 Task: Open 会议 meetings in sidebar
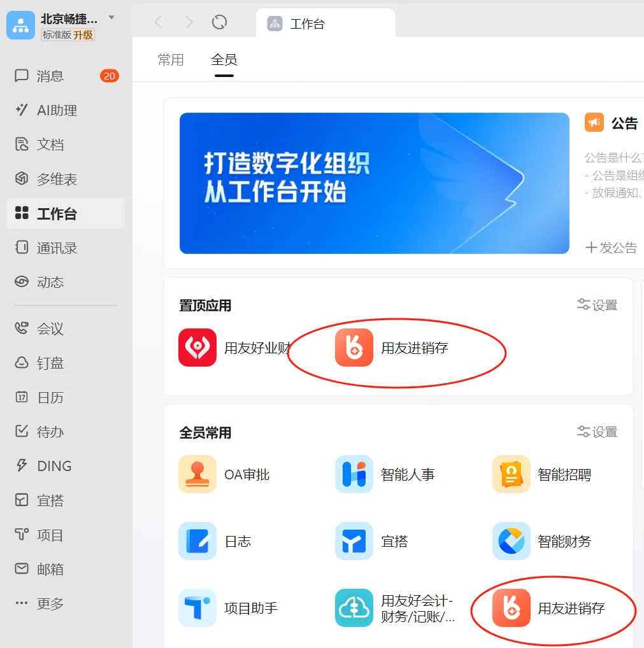point(66,328)
